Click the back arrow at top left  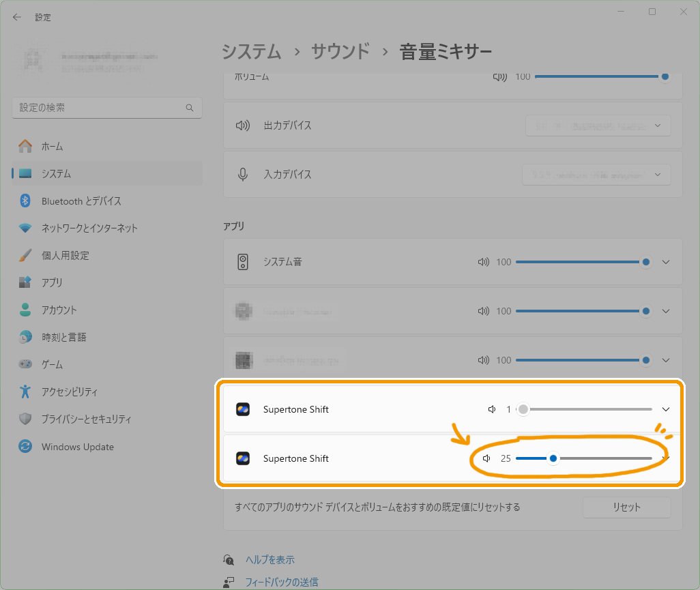coord(16,16)
